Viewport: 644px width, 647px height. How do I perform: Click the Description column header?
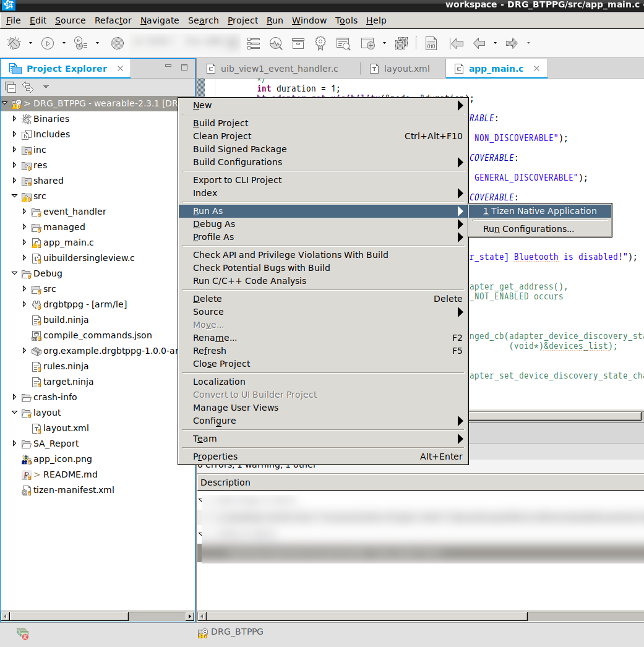point(420,482)
